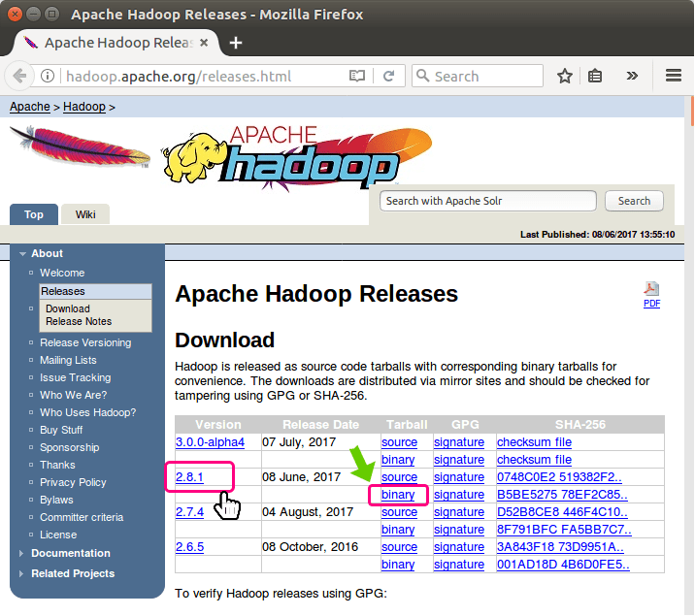Download the 2.8.1 binary tarball

[398, 495]
